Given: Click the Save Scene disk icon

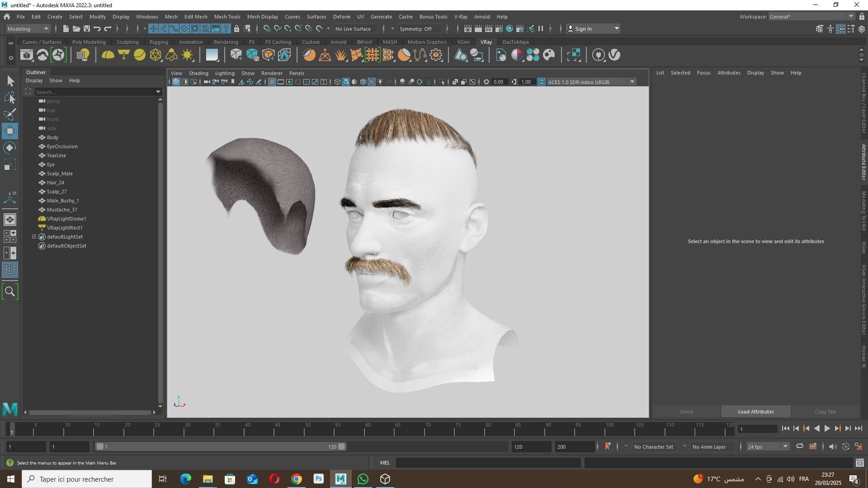Looking at the screenshot, I should pyautogui.click(x=86, y=28).
